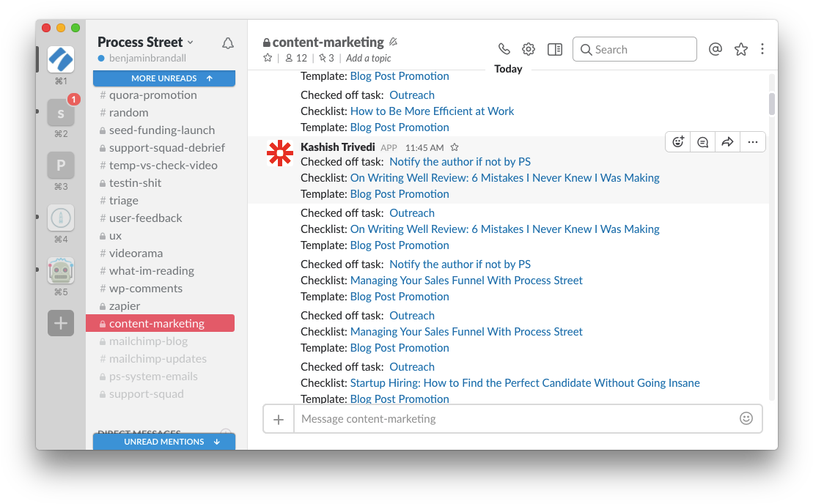Toggle the channel details pane icon
The width and height of the screenshot is (813, 504).
click(555, 49)
